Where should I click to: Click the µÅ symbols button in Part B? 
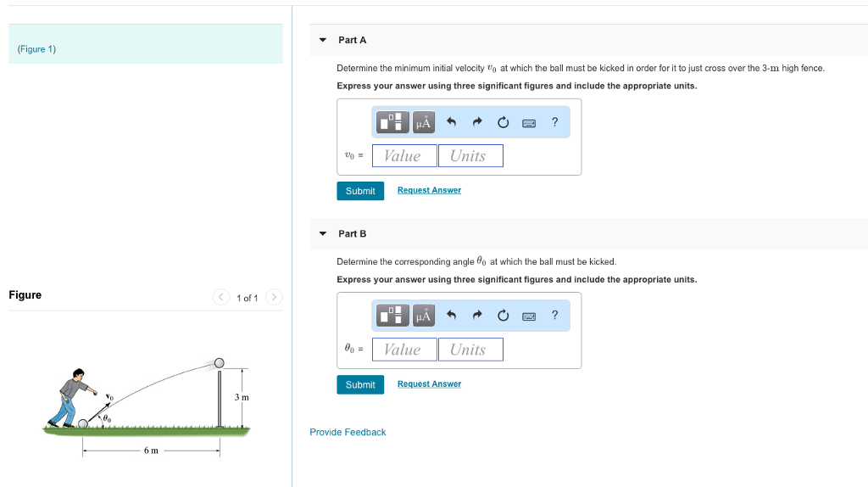pyautogui.click(x=423, y=316)
